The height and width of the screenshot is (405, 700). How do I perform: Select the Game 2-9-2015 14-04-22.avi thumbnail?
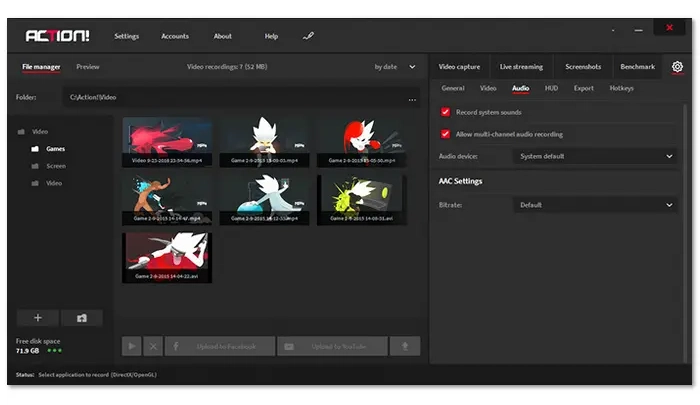[167, 257]
